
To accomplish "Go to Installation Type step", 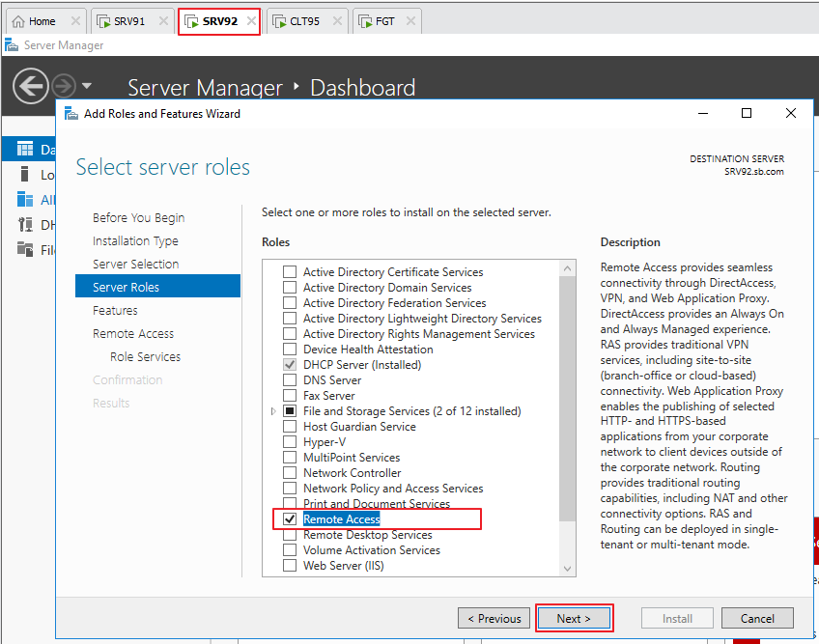I will [135, 240].
